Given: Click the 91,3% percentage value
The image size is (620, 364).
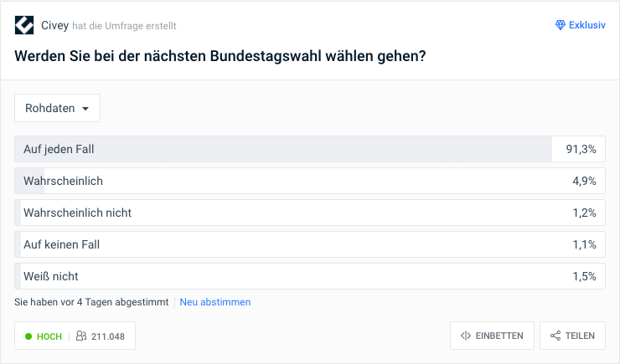Looking at the screenshot, I should 581,149.
